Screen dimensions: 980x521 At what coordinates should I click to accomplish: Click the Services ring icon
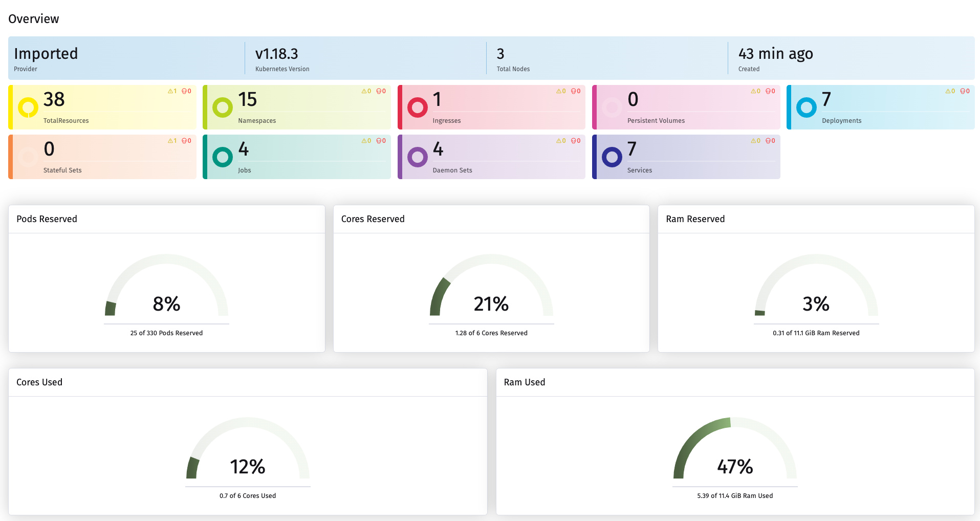pos(612,157)
